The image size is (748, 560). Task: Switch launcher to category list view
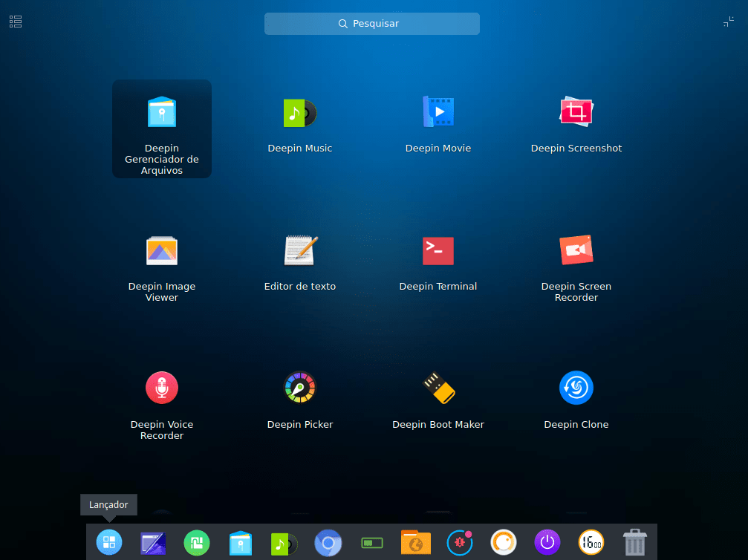[16, 22]
